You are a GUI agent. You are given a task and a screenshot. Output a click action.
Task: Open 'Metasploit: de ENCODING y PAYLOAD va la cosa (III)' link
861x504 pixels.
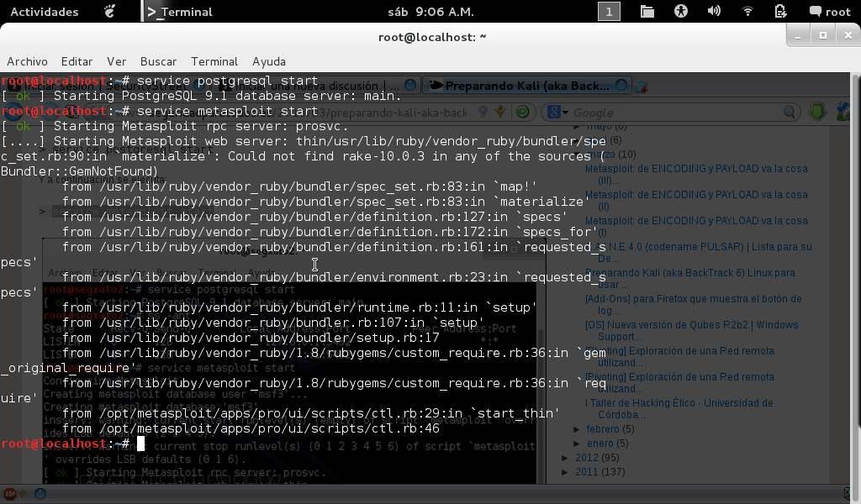696,175
